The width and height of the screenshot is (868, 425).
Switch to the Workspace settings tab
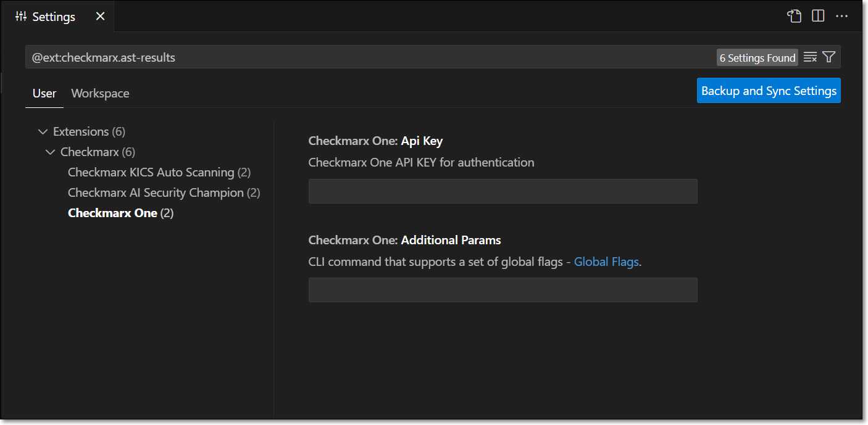pyautogui.click(x=100, y=93)
